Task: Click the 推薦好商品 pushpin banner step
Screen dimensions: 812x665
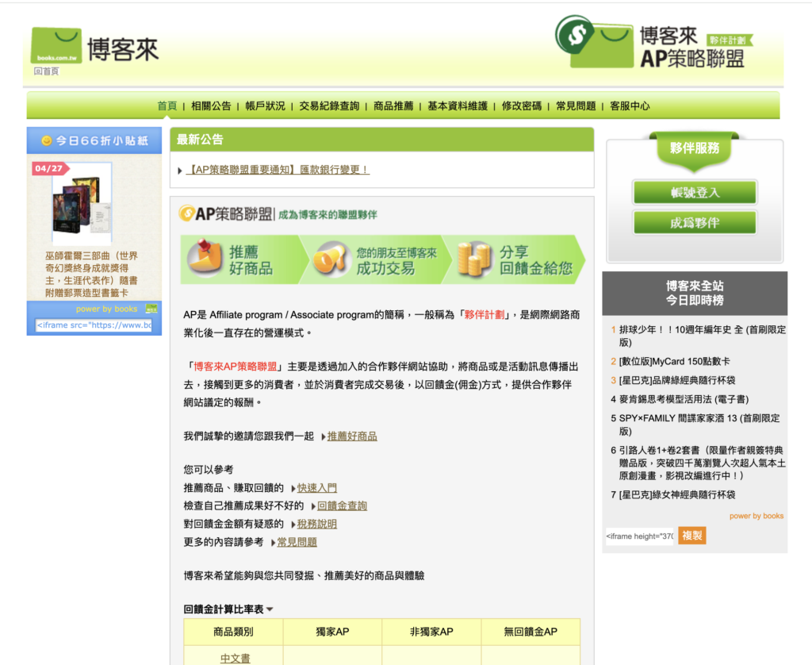Action: (240, 259)
